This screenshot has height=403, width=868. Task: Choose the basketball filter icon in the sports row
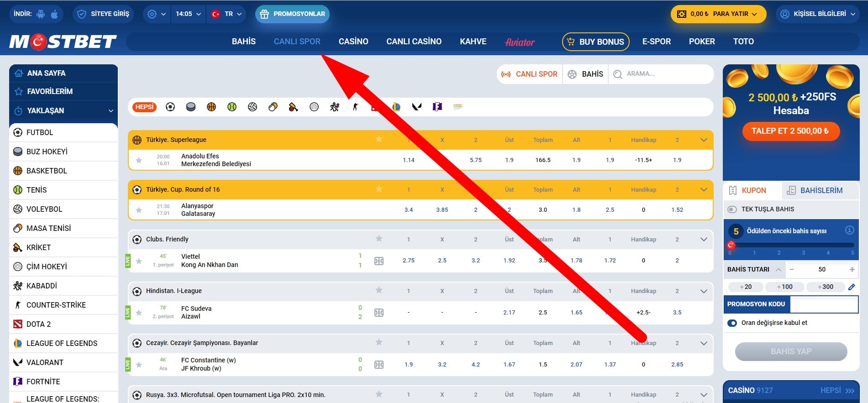click(x=211, y=107)
